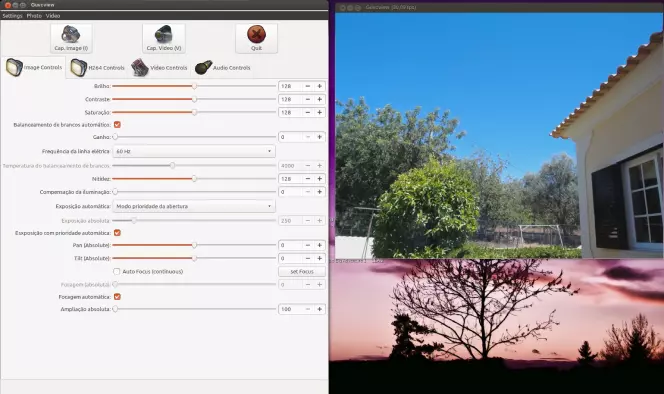
Task: Toggle Balanceamento de brancos automático checkbox
Action: point(117,125)
